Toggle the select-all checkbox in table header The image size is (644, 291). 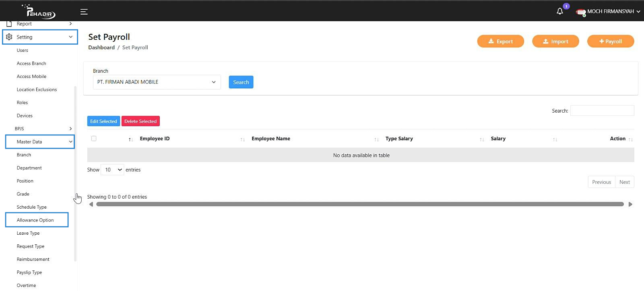click(94, 139)
